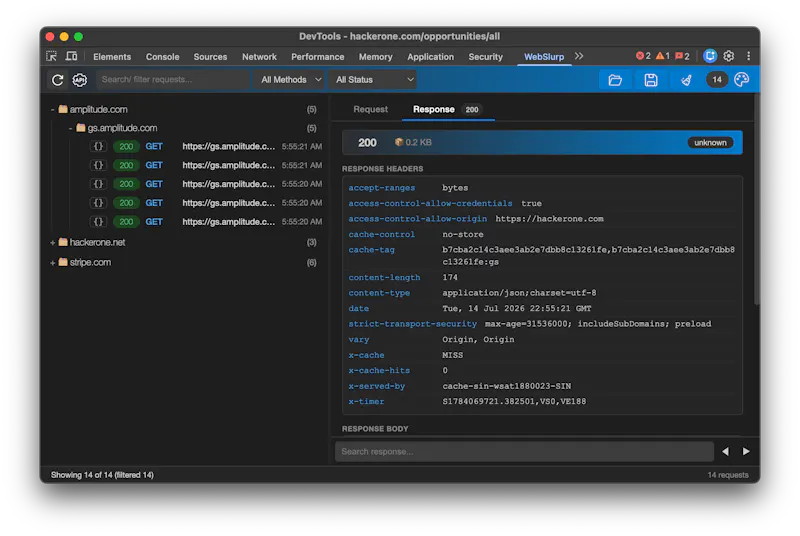This screenshot has width=800, height=536.
Task: Open the Memory tab
Action: [x=376, y=57]
